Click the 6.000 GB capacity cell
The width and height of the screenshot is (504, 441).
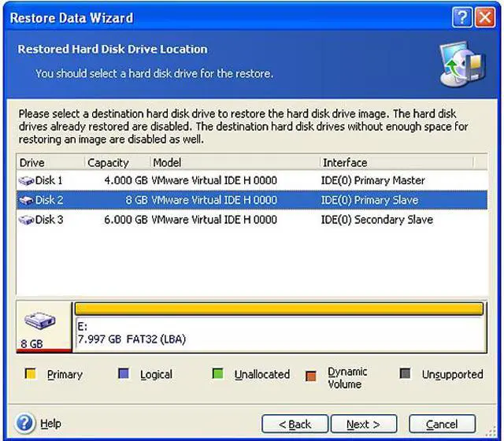(126, 220)
